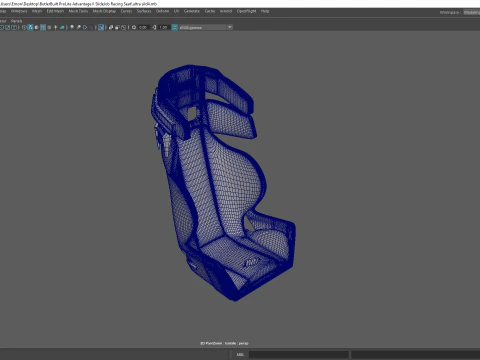Toggle viewport shadows icon
The image size is (480, 360).
point(62,27)
